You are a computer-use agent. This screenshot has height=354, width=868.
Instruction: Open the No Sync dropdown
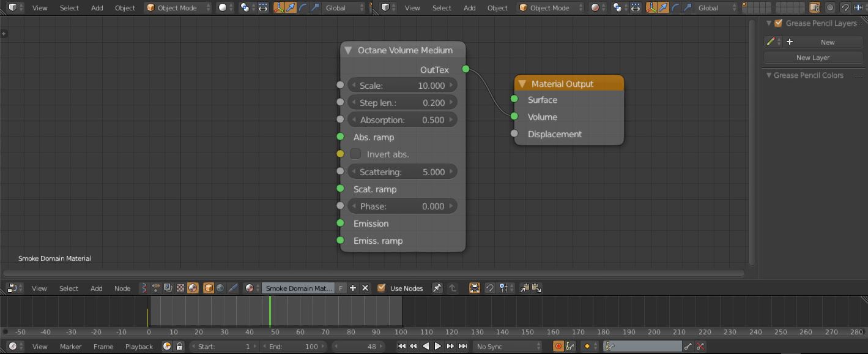coord(507,346)
